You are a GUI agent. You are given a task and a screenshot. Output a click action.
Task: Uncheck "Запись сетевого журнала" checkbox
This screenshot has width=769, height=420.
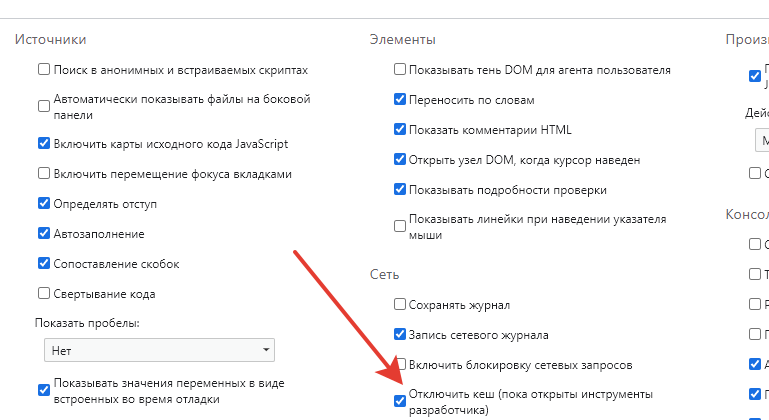pos(400,335)
